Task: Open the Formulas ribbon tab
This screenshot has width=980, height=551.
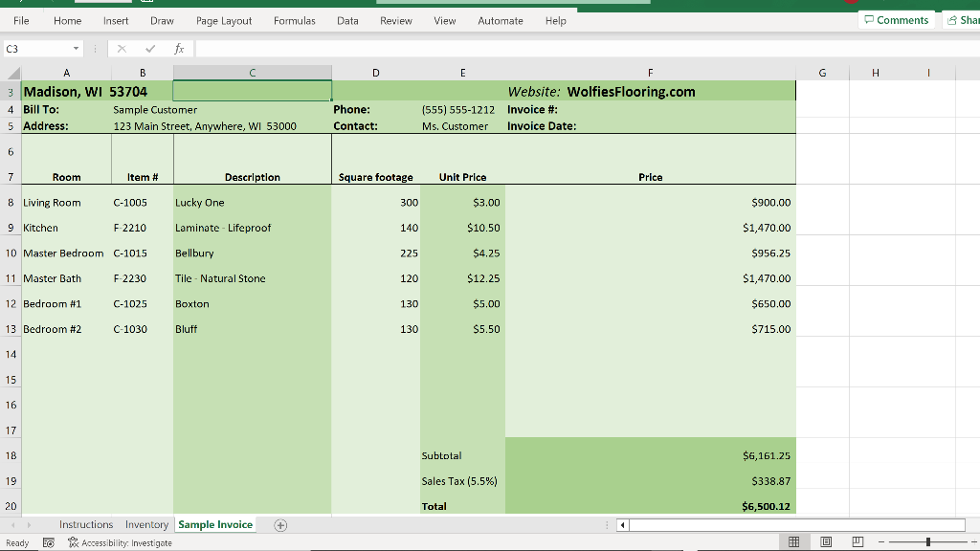Action: (295, 21)
